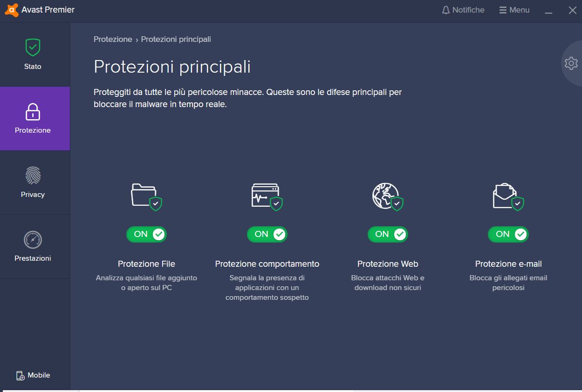Select the Protezione padlock icon
Image resolution: width=582 pixels, height=392 pixels.
tap(33, 112)
